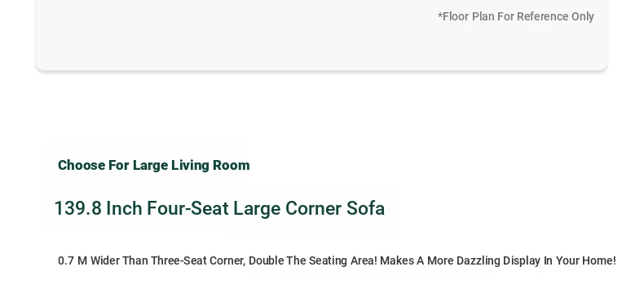Viewport: 644px width, 307px height.
Task: Click the 'Double The Seating Area!' phrase
Action: click(x=313, y=261)
